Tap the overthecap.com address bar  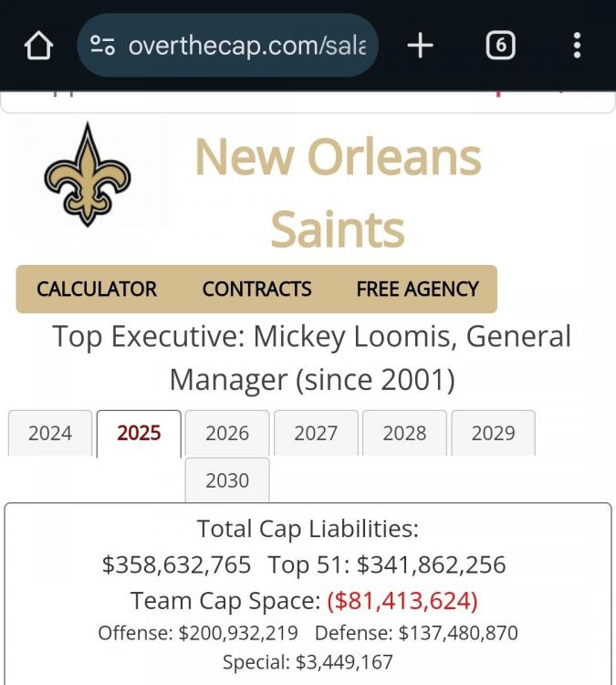coord(246,46)
